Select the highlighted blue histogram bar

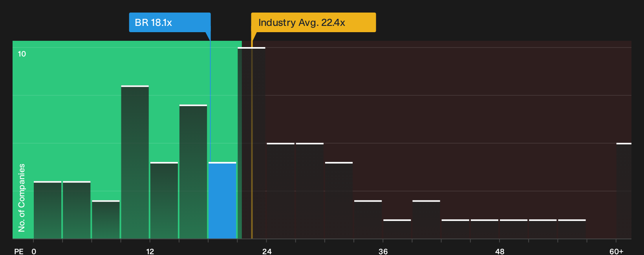(x=222, y=200)
